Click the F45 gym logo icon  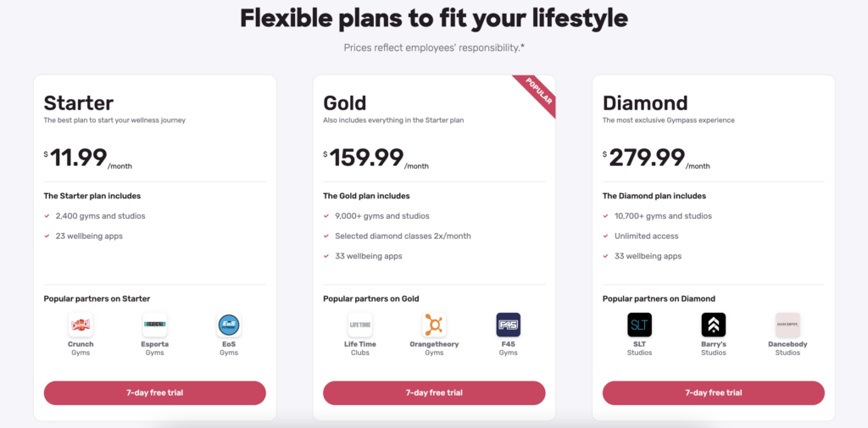(x=508, y=325)
